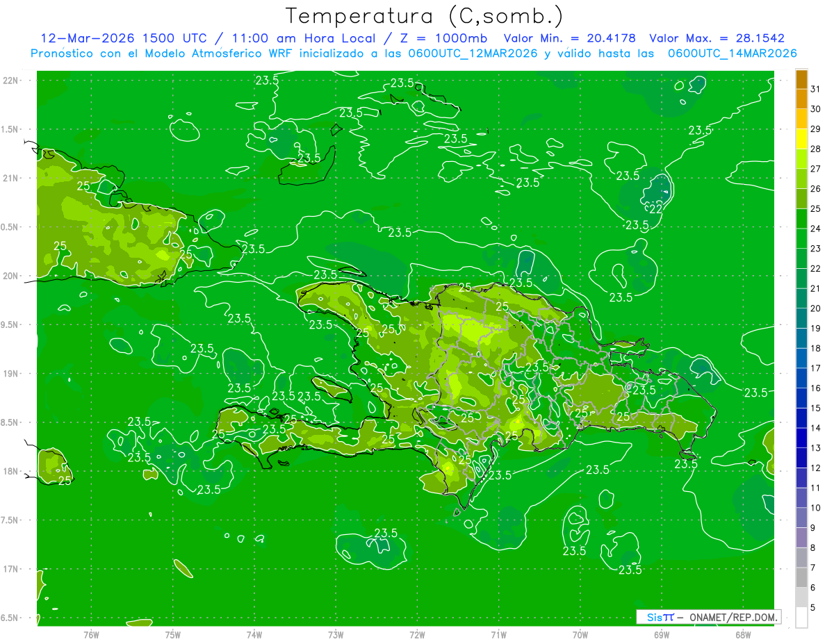Click the color legend number 7
The image size is (834, 644).
click(813, 568)
